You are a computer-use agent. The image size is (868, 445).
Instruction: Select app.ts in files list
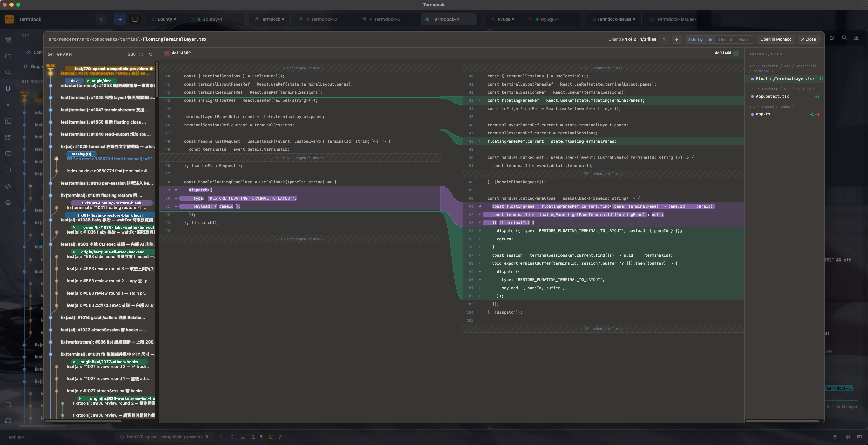[x=785, y=114]
